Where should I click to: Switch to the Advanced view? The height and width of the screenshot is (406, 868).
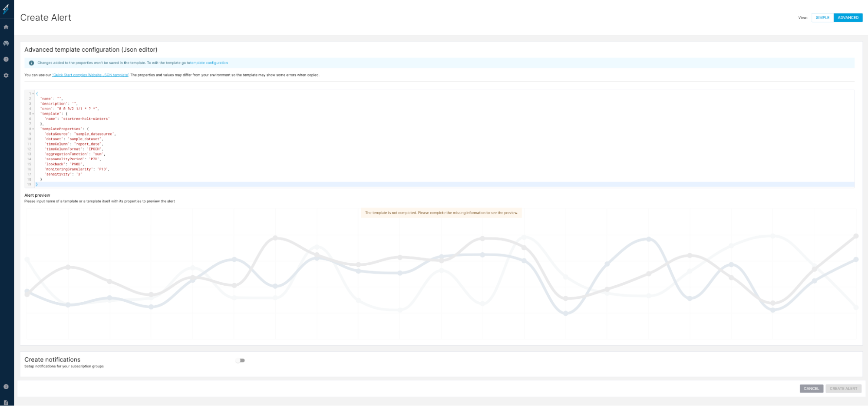pyautogui.click(x=848, y=18)
